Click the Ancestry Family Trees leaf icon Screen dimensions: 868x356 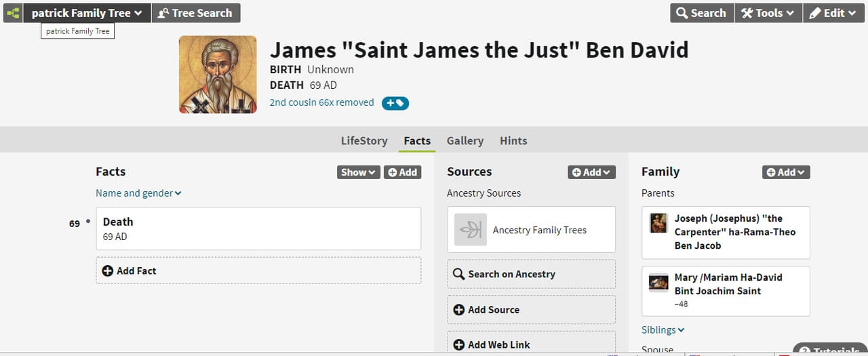[x=471, y=230]
